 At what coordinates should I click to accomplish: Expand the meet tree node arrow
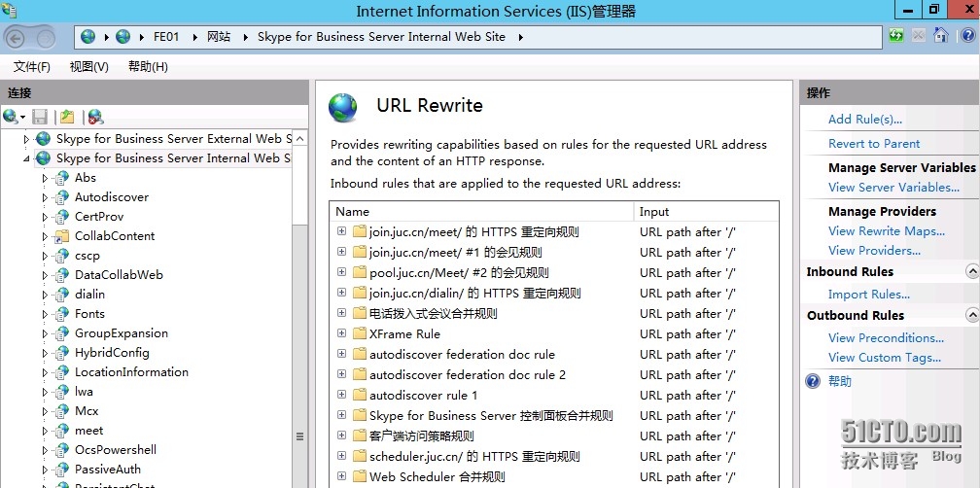point(45,431)
